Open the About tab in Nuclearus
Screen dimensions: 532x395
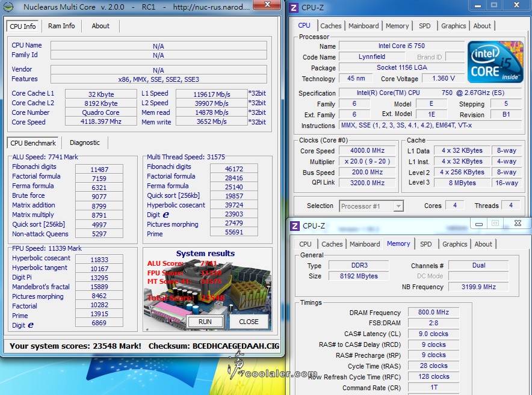point(101,26)
